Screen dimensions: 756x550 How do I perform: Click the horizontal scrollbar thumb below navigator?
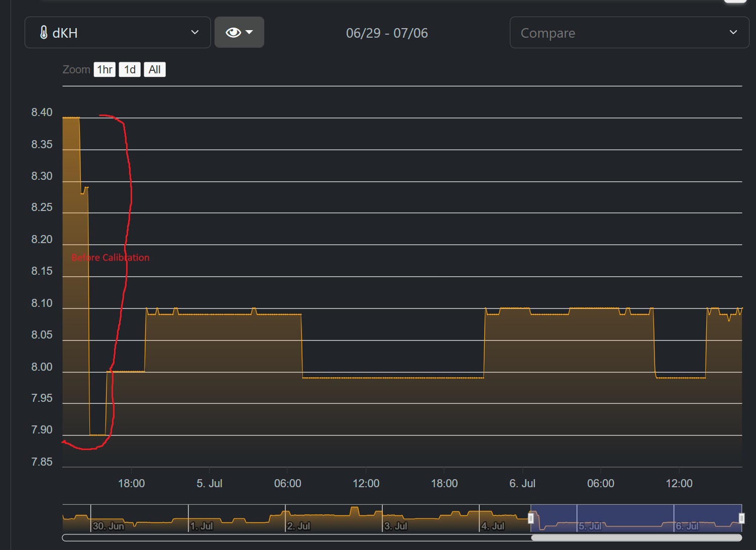636,538
